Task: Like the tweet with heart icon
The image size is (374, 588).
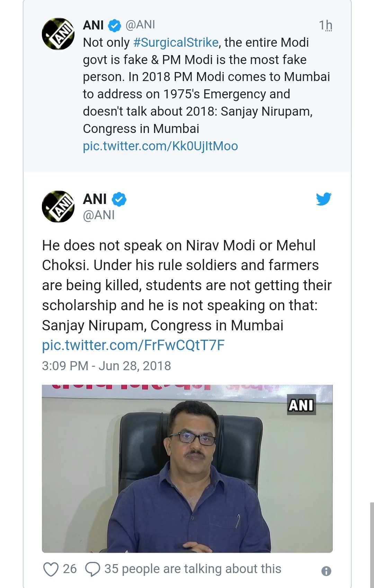Action: pos(51,569)
